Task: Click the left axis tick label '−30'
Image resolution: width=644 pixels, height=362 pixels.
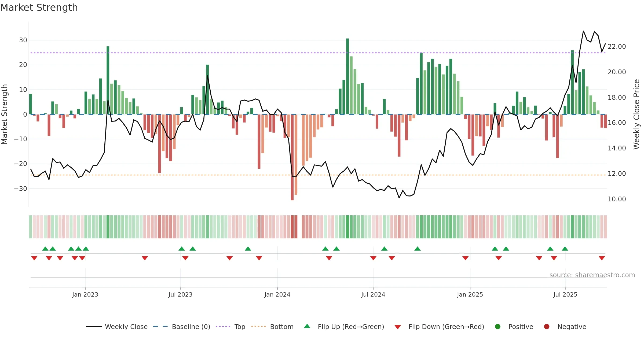Action: 21,189
